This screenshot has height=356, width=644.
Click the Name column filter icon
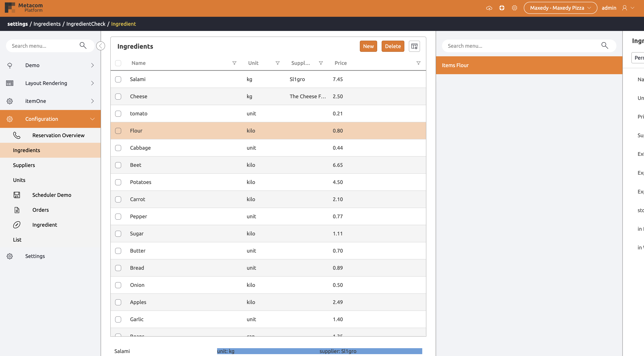click(x=234, y=63)
